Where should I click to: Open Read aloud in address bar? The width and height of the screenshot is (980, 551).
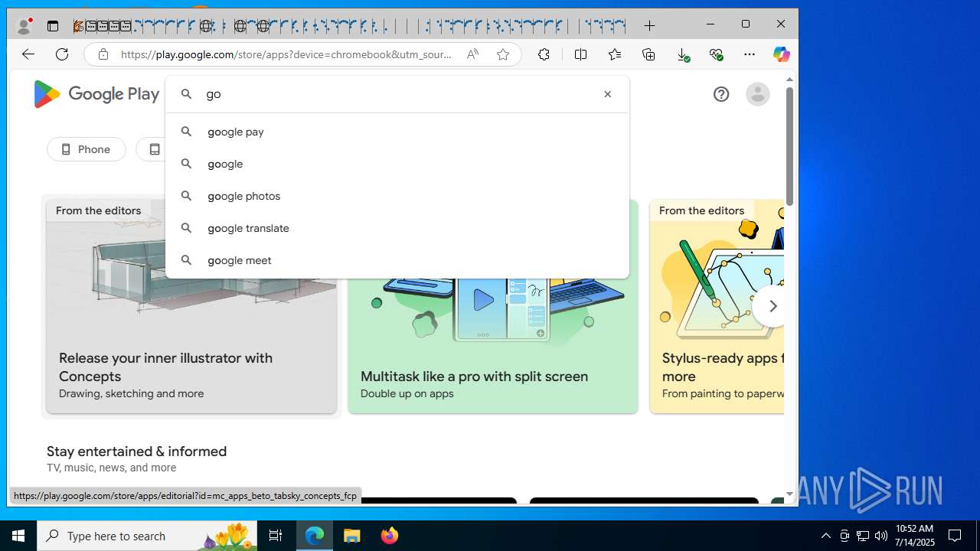(x=472, y=54)
